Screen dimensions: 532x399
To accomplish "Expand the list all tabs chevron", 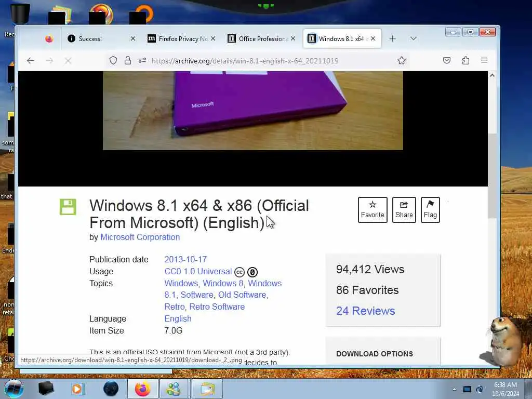I will pyautogui.click(x=413, y=38).
